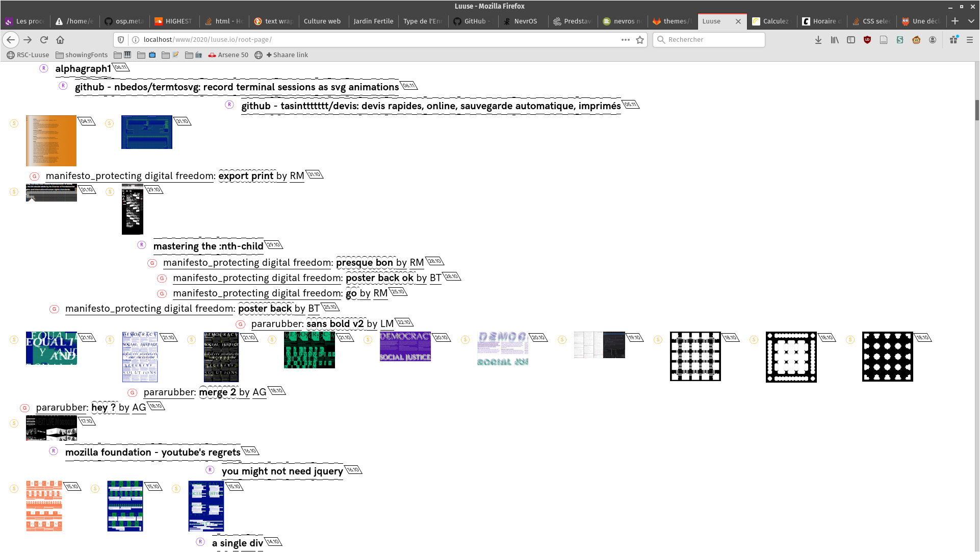Screen dimensions: 980x552
Task: Click the What's New gift icon
Action: pyautogui.click(x=953, y=40)
